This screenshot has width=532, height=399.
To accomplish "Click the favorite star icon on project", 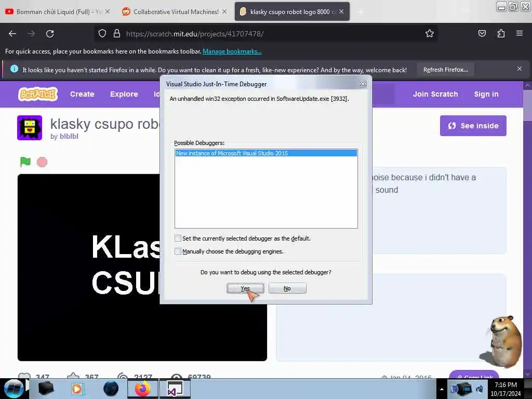I will pyautogui.click(x=73, y=375).
